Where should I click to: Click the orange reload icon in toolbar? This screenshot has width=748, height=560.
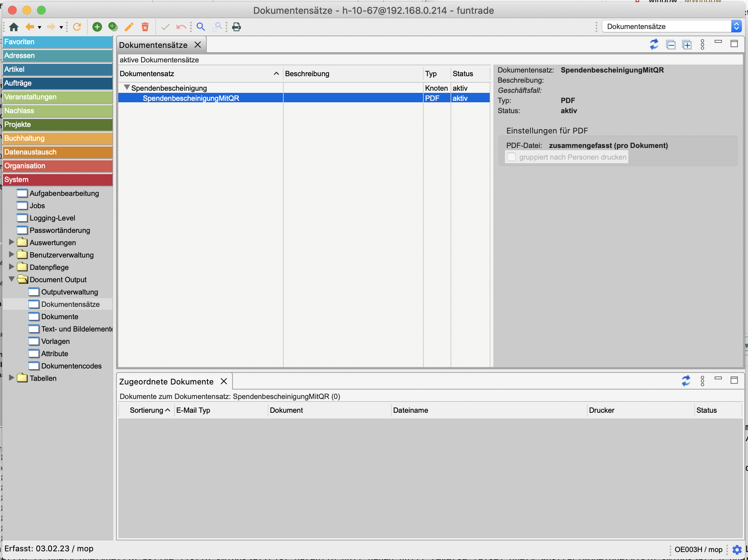point(77,27)
